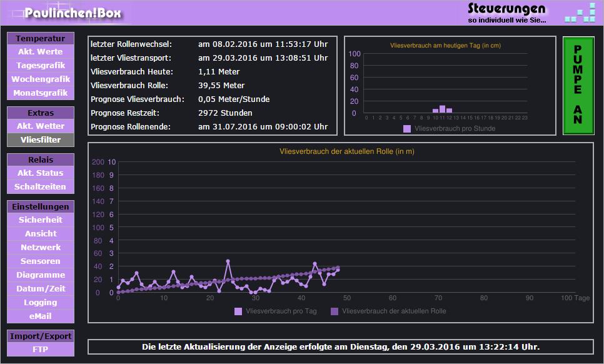Toggle Vliesverbrauch pro Tag legend swatch
The width and height of the screenshot is (604, 364).
click(238, 311)
